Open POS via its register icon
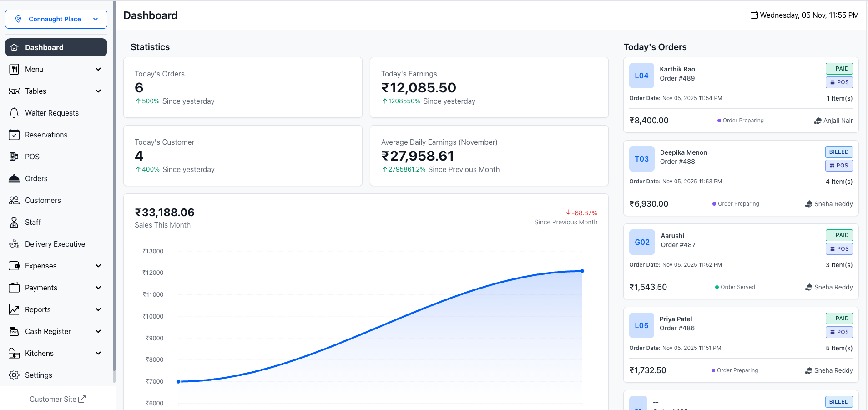Viewport: 868px width, 410px height. tap(14, 157)
